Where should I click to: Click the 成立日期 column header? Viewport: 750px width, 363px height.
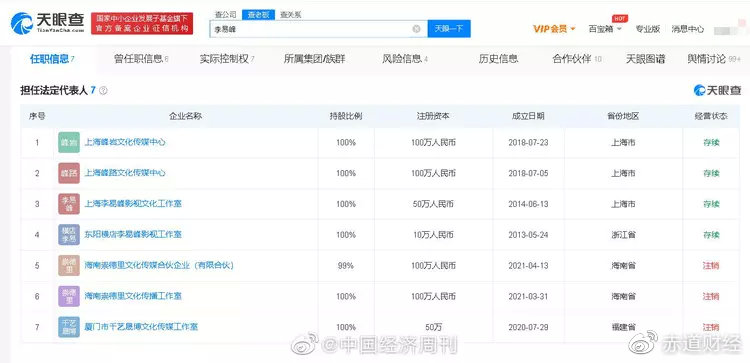point(528,116)
